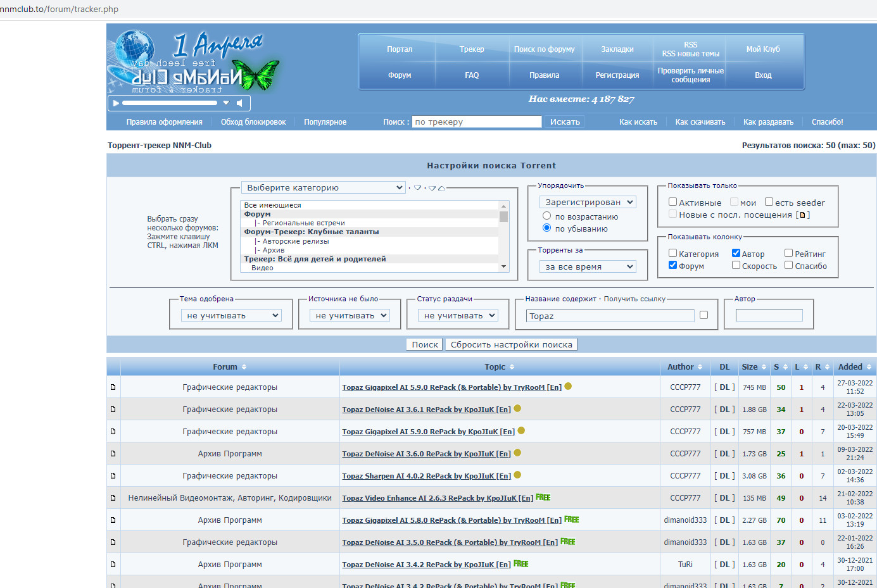Check the Рейтинг column checkbox

point(789,253)
